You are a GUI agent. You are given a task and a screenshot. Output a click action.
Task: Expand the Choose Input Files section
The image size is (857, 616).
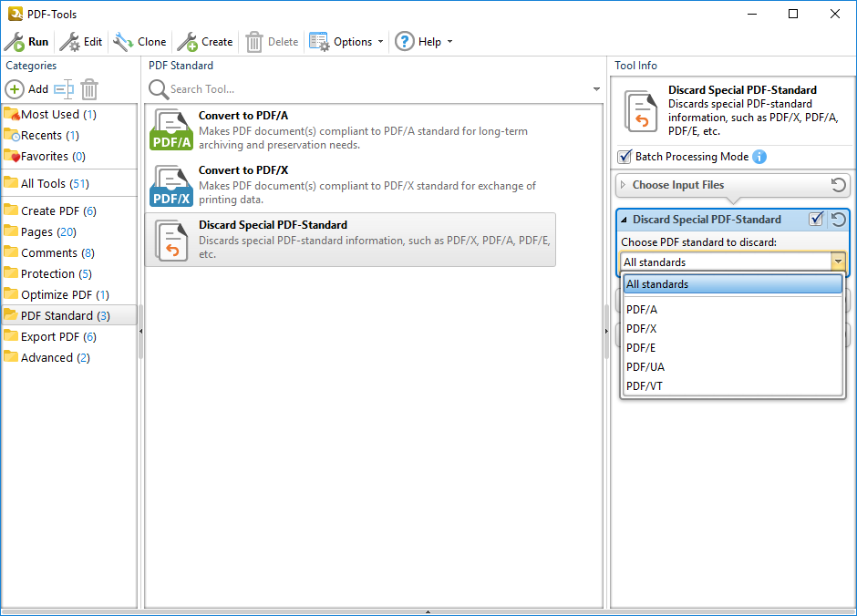pyautogui.click(x=624, y=185)
